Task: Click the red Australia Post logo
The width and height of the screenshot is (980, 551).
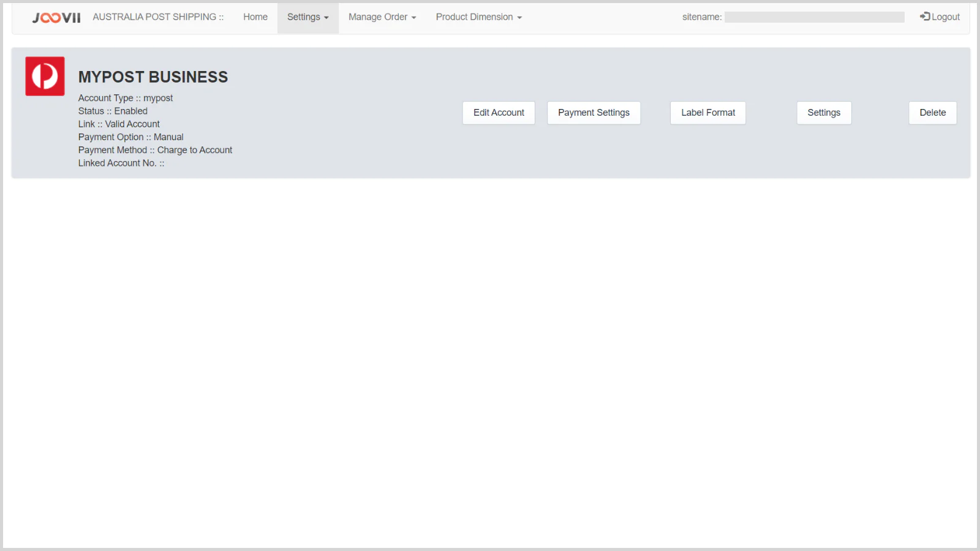Action: 45,77
